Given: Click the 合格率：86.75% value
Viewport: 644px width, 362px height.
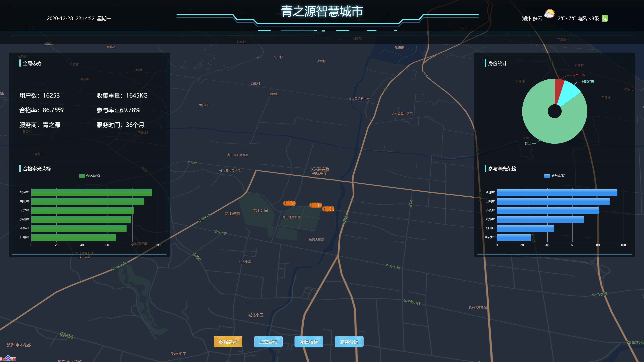Looking at the screenshot, I should point(41,110).
